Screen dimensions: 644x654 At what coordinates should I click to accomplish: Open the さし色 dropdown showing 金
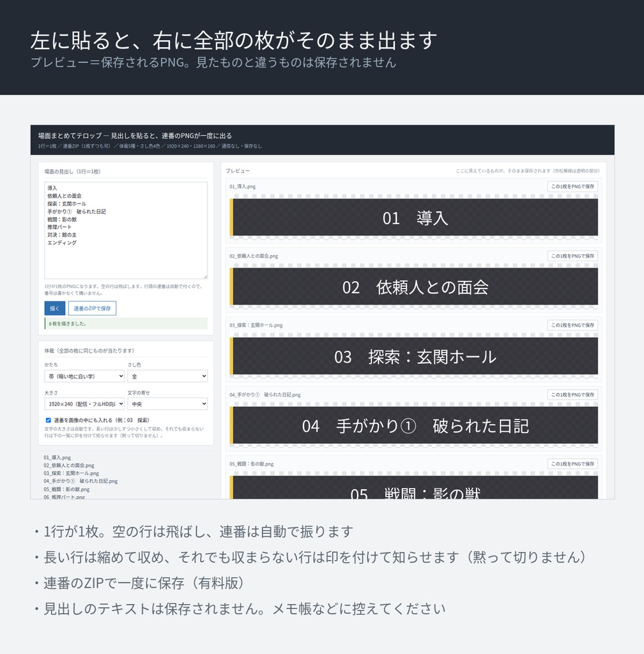[x=167, y=376]
